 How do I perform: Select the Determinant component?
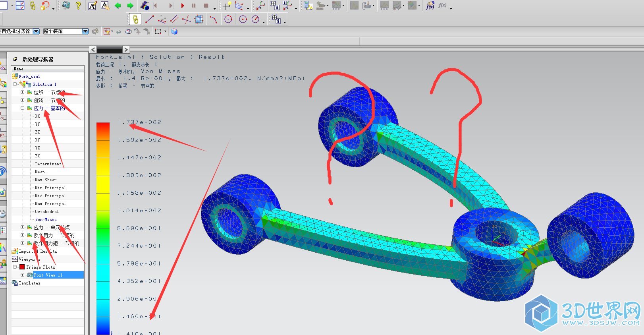(48, 164)
